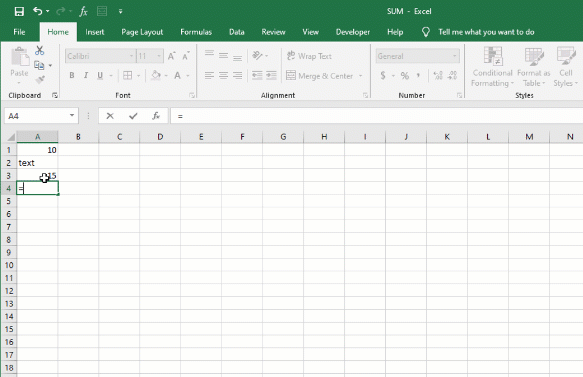Click the fx icon in quick access toolbar
The image size is (583, 377).
pyautogui.click(x=83, y=12)
